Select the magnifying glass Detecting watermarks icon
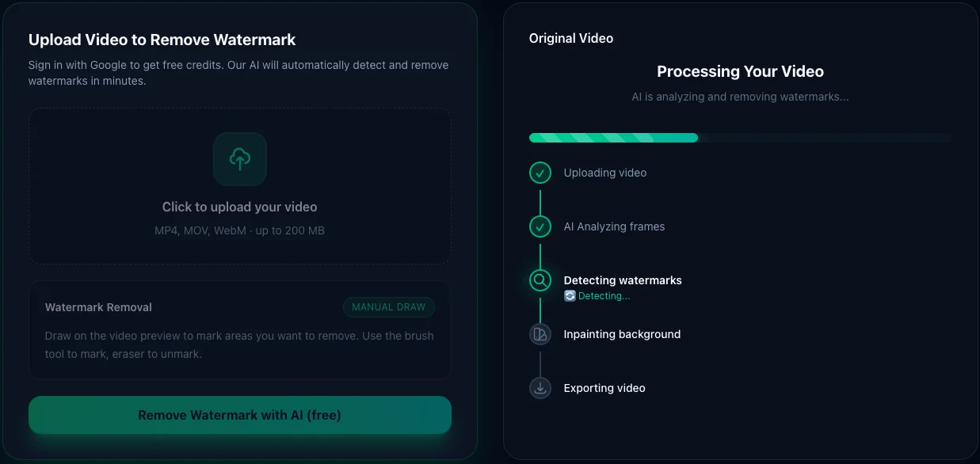Image resolution: width=980 pixels, height=464 pixels. 540,280
